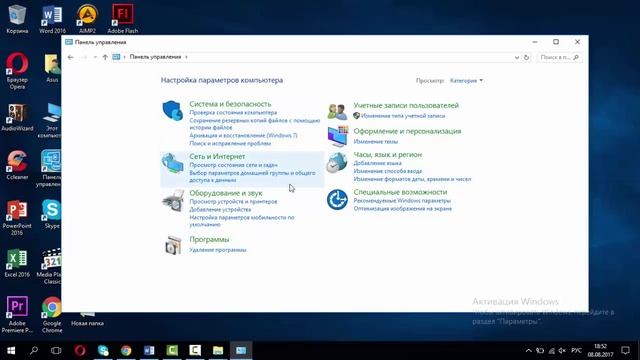This screenshot has width=640, height=360.
Task: Open the Recycle Bin desktop icon
Action: tap(17, 19)
